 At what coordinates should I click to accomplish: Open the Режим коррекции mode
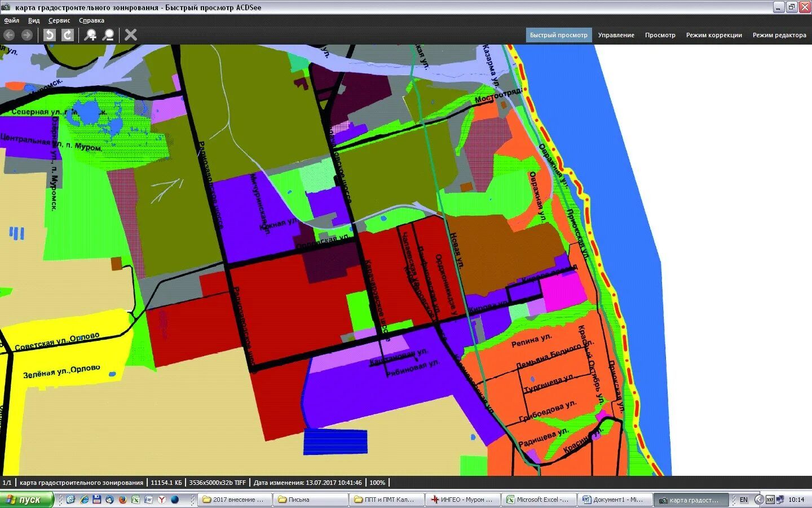coord(713,35)
